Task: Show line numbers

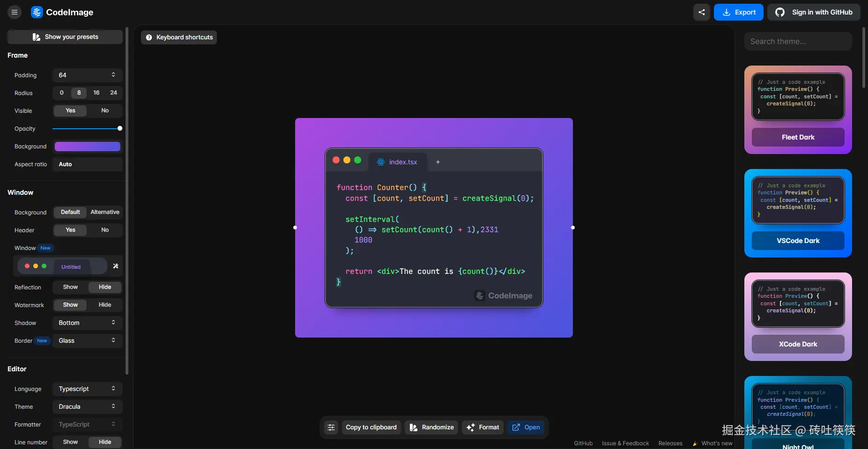Action: coord(70,442)
